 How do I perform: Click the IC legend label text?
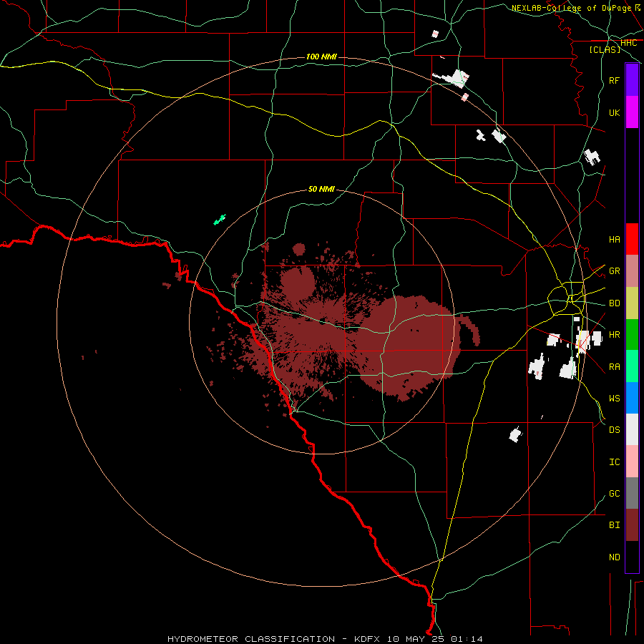[x=615, y=462]
